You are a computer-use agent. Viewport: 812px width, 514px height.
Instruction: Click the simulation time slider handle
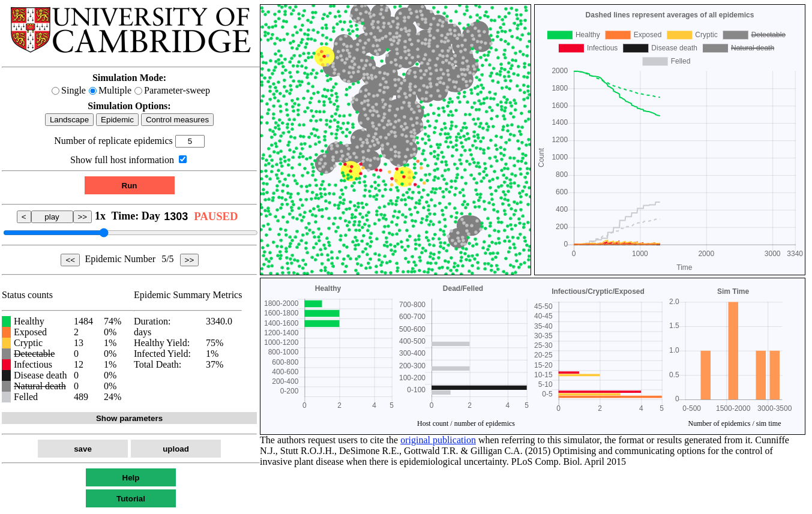(104, 233)
